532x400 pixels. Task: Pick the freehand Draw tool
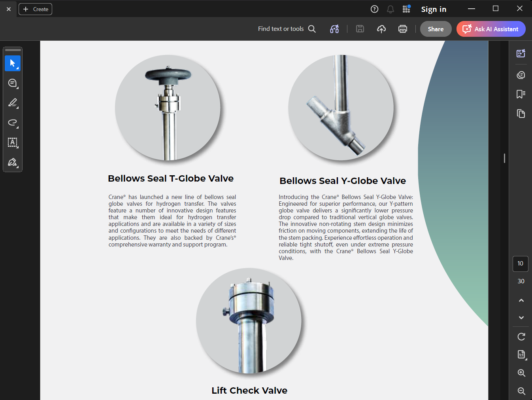(13, 123)
